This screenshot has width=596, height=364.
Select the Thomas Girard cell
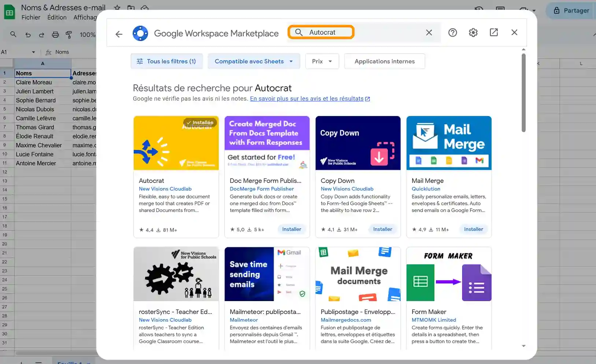42,127
